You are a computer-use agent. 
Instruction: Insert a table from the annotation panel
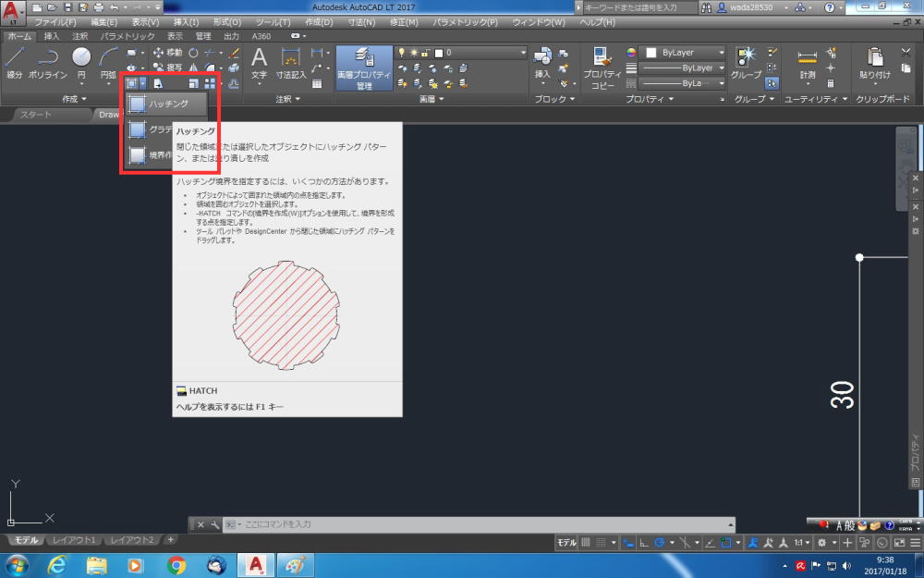pyautogui.click(x=317, y=83)
